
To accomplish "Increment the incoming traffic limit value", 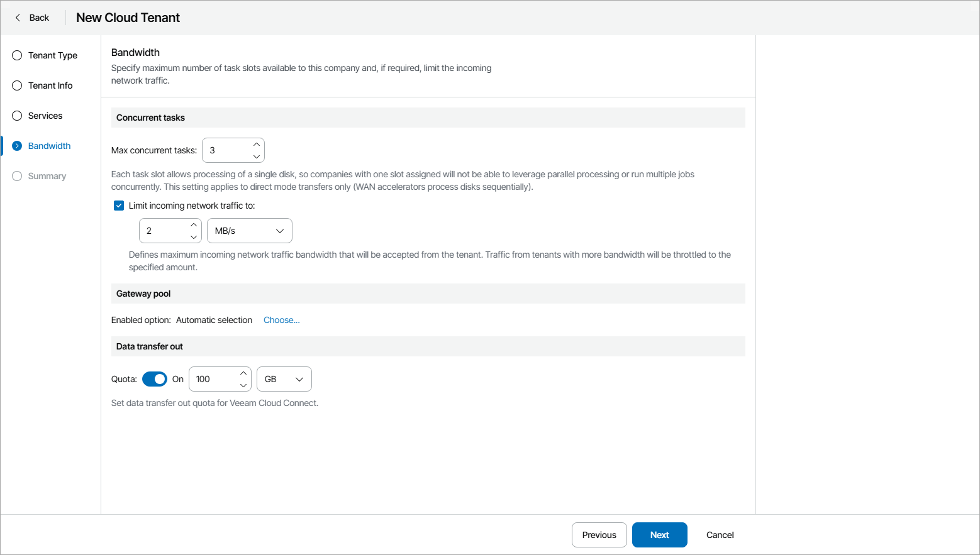I will 194,225.
